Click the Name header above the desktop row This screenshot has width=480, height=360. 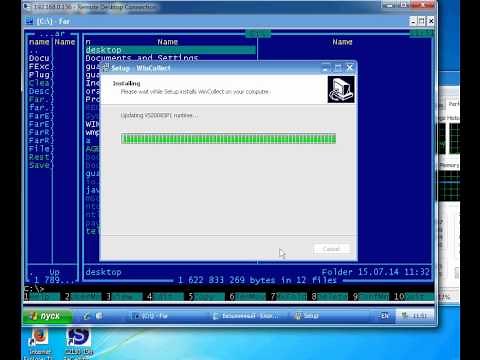tap(168, 42)
